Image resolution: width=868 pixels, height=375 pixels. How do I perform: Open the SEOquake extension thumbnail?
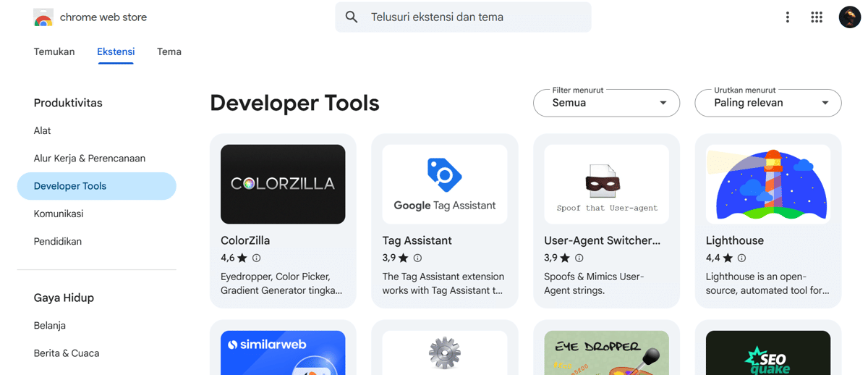[768, 353]
